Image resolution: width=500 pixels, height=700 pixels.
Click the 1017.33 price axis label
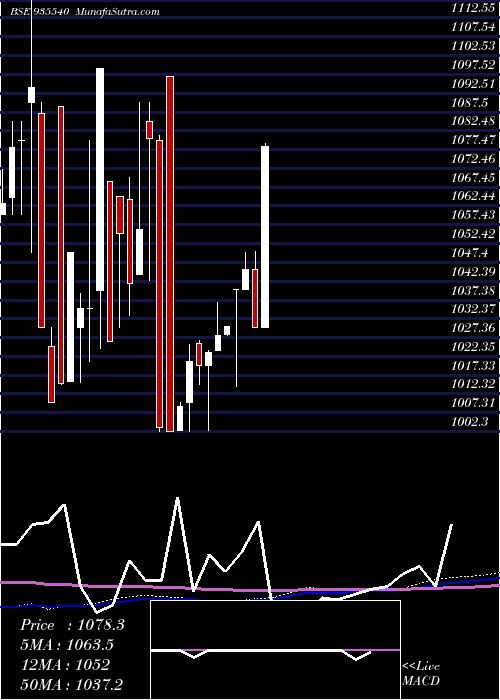click(x=473, y=366)
